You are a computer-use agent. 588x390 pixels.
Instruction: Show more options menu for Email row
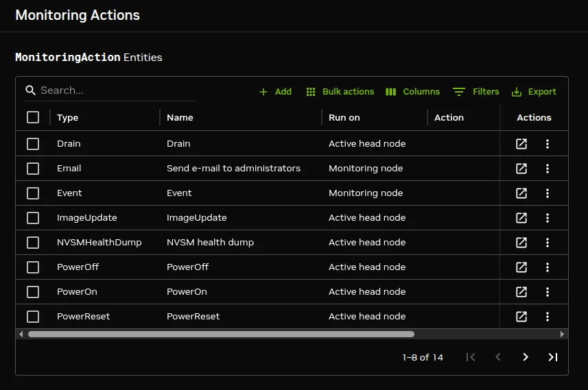pyautogui.click(x=548, y=169)
